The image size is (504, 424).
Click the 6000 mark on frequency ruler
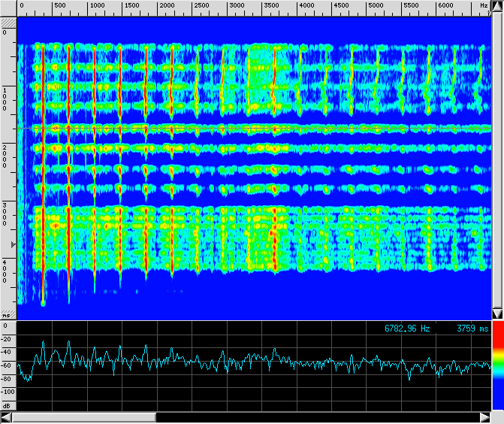click(x=445, y=6)
